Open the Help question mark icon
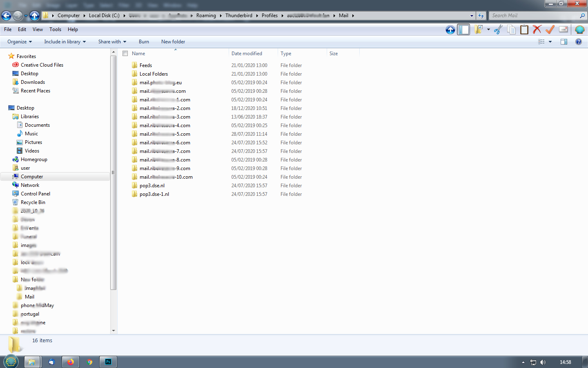588x368 pixels. [x=579, y=42]
